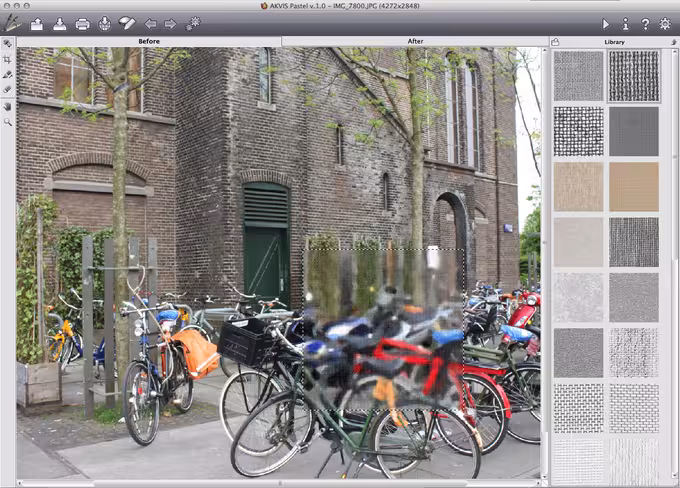Click the Library panel header
Viewport: 680px width, 488px height.
click(614, 42)
